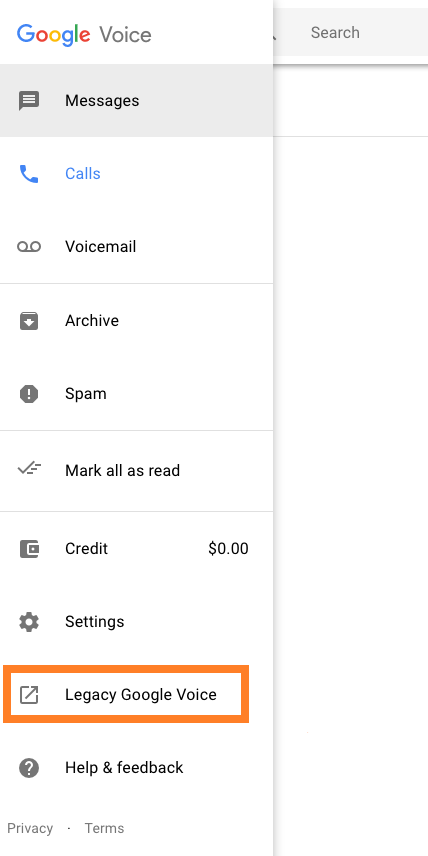Click the Archive box icon

click(x=29, y=320)
